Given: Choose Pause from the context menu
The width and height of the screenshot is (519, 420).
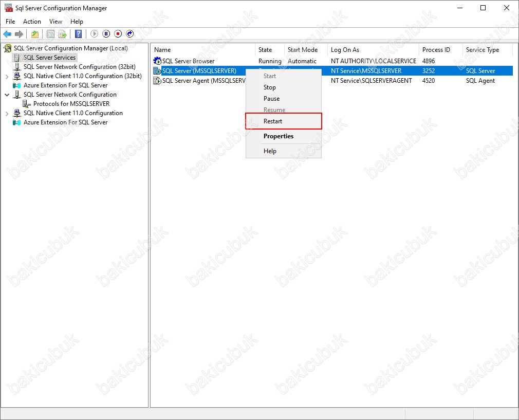Looking at the screenshot, I should 283,99.
